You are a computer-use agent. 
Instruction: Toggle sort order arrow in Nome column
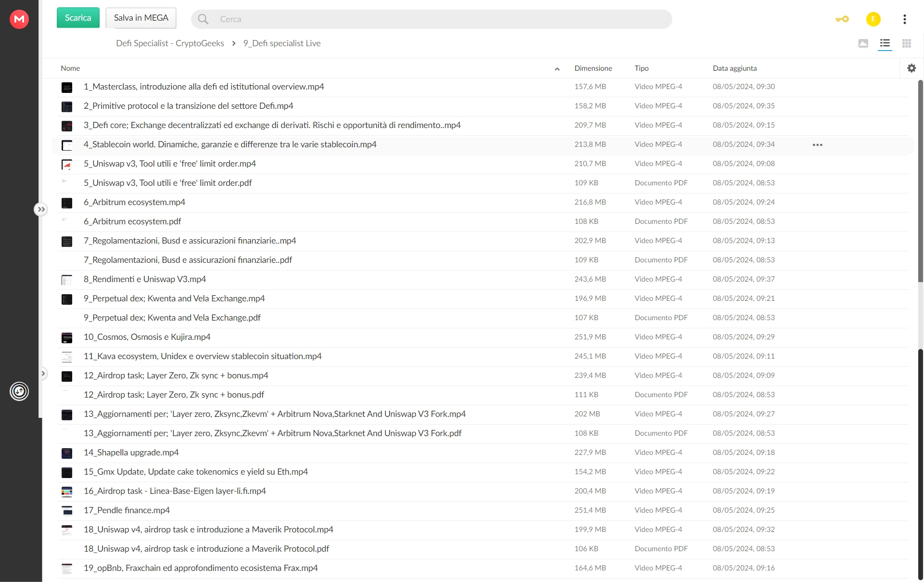[557, 69]
